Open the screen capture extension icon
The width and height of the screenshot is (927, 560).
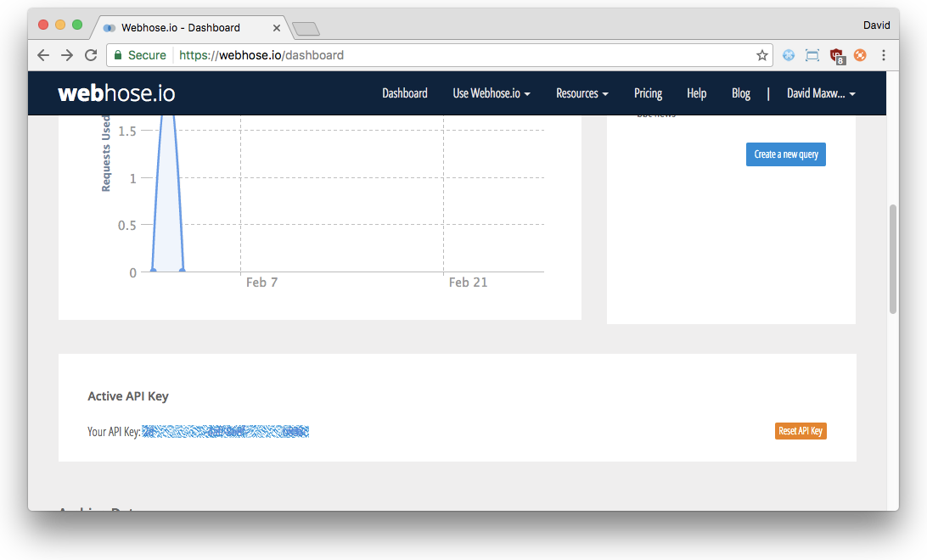[812, 55]
